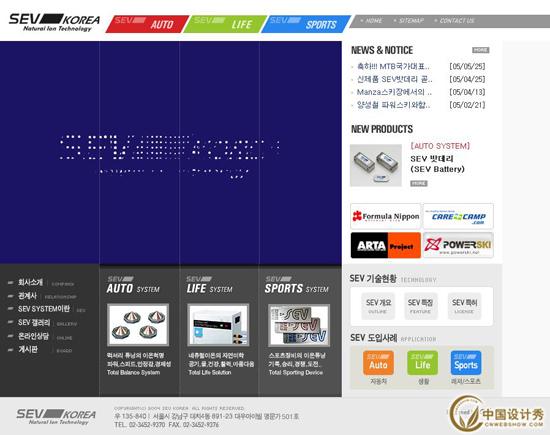Click Total Life Solution description text
This screenshot has width=550, height=435.
(221, 364)
